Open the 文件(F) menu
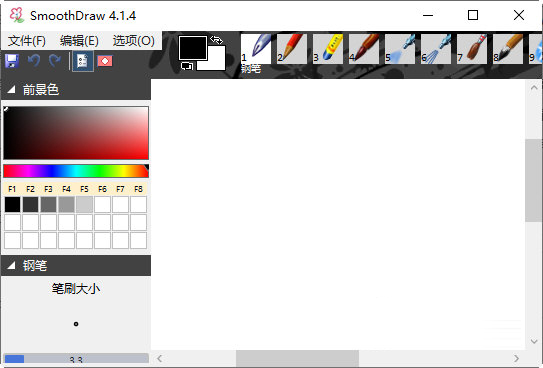This screenshot has width=543, height=368. pos(27,41)
